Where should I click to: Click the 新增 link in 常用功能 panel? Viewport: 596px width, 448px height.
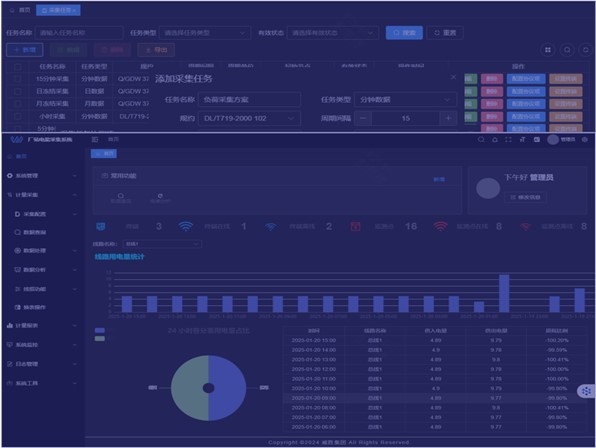click(439, 179)
